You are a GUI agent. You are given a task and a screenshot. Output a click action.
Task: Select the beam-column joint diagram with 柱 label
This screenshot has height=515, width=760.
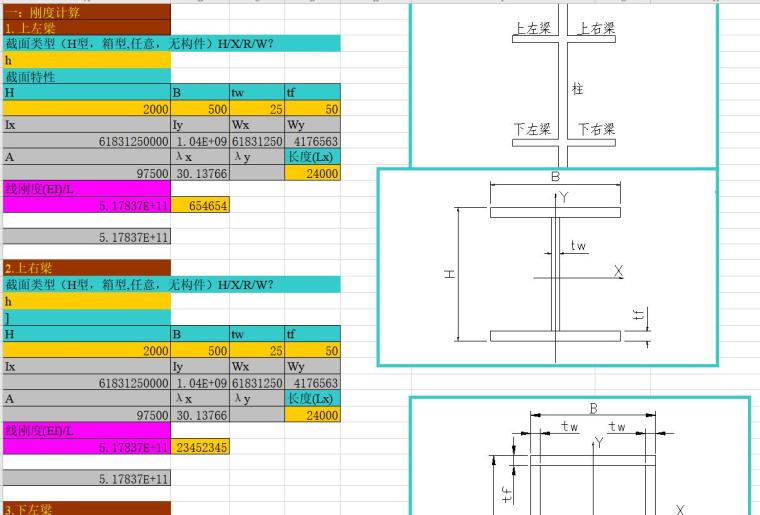pos(564,85)
